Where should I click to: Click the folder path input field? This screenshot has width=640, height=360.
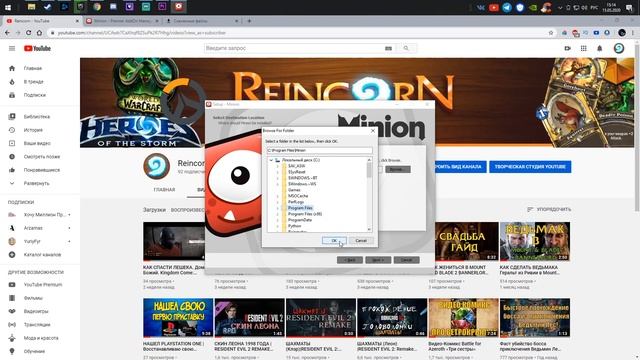point(319,150)
